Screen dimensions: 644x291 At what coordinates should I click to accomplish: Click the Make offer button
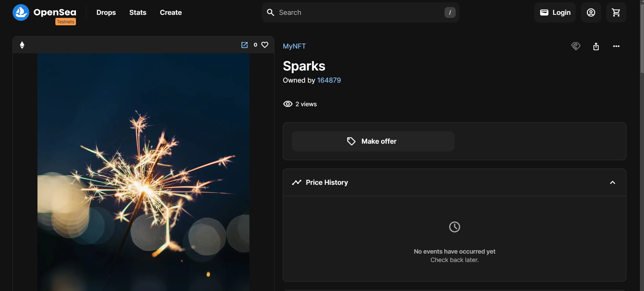click(x=373, y=141)
